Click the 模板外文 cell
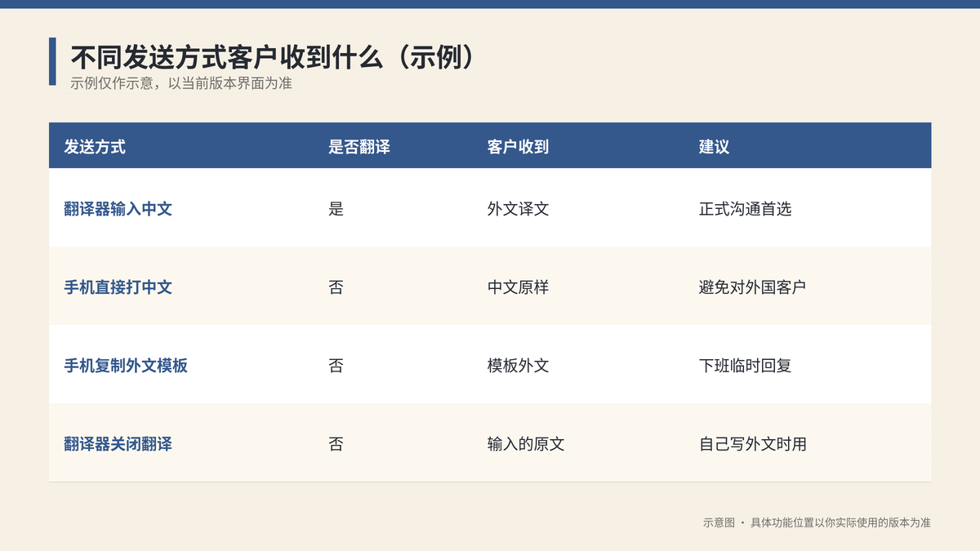 [518, 366]
